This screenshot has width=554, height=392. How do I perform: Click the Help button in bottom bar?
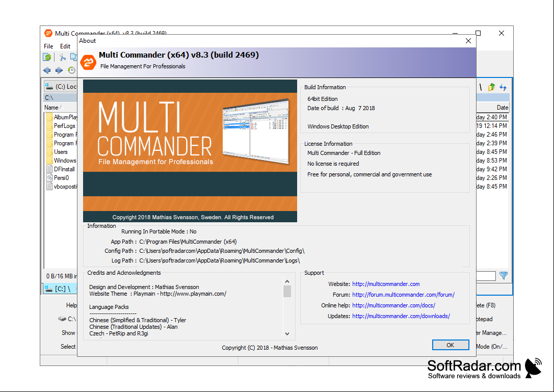(71, 305)
